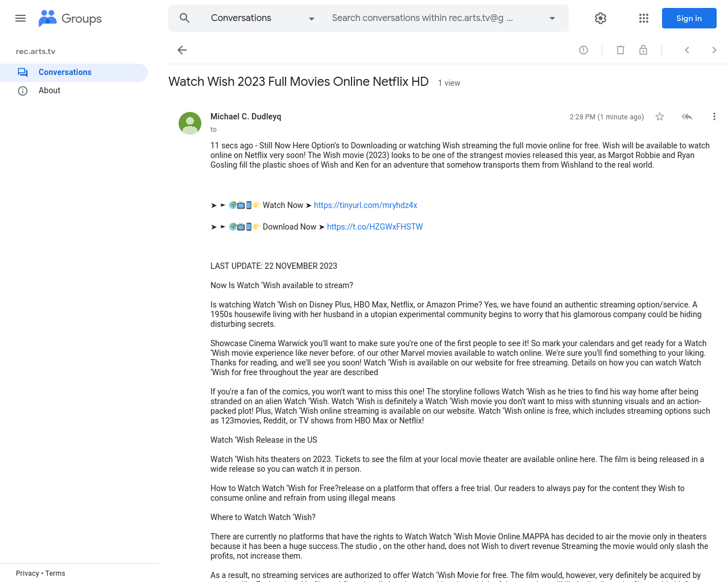Open the t.co/HZGWxFHSTW download link

pyautogui.click(x=375, y=227)
